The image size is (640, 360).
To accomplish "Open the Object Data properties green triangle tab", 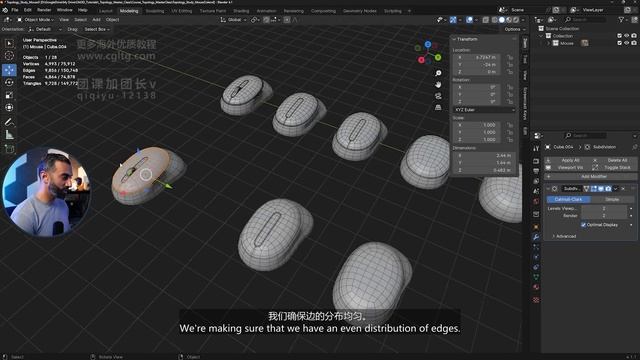I will pyautogui.click(x=536, y=277).
